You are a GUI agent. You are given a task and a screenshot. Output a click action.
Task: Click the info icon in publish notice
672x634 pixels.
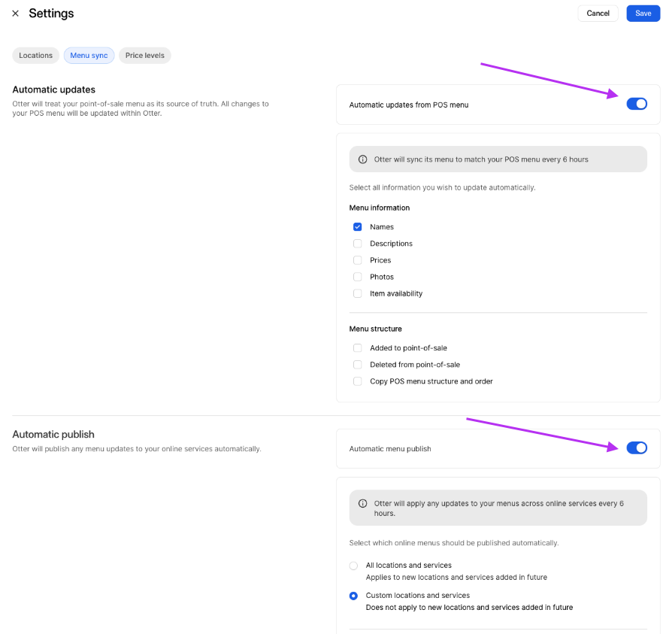(x=363, y=503)
